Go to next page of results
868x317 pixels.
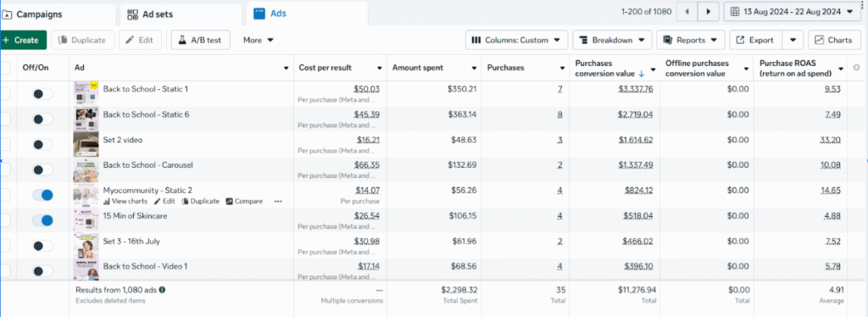coord(708,12)
